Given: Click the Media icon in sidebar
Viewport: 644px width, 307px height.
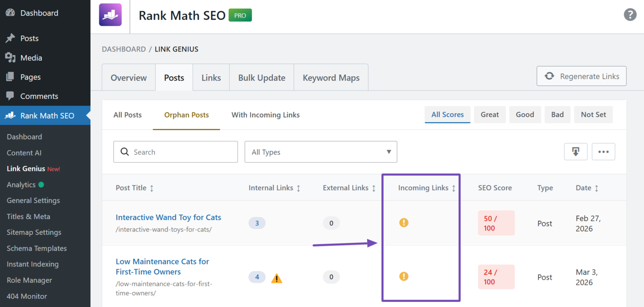Looking at the screenshot, I should [x=10, y=57].
